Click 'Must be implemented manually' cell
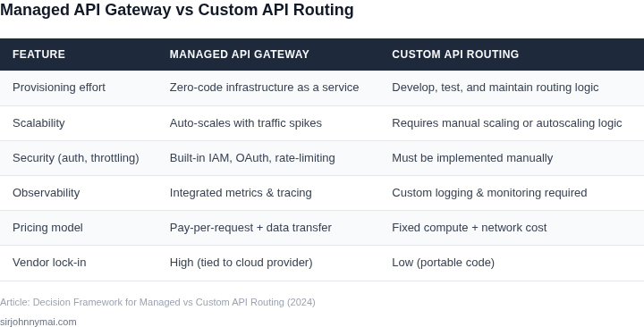Viewport: 644px width, 327px height. point(472,158)
